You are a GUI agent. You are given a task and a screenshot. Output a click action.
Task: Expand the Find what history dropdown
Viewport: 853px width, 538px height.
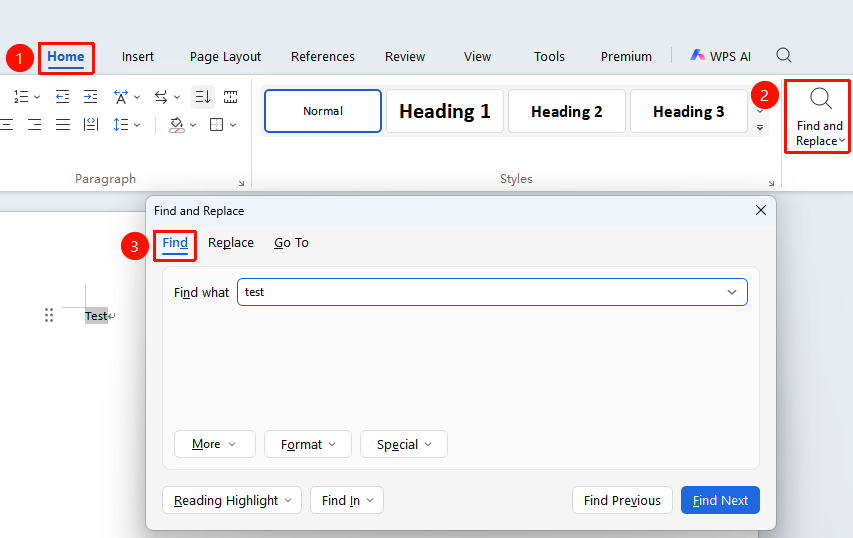732,292
